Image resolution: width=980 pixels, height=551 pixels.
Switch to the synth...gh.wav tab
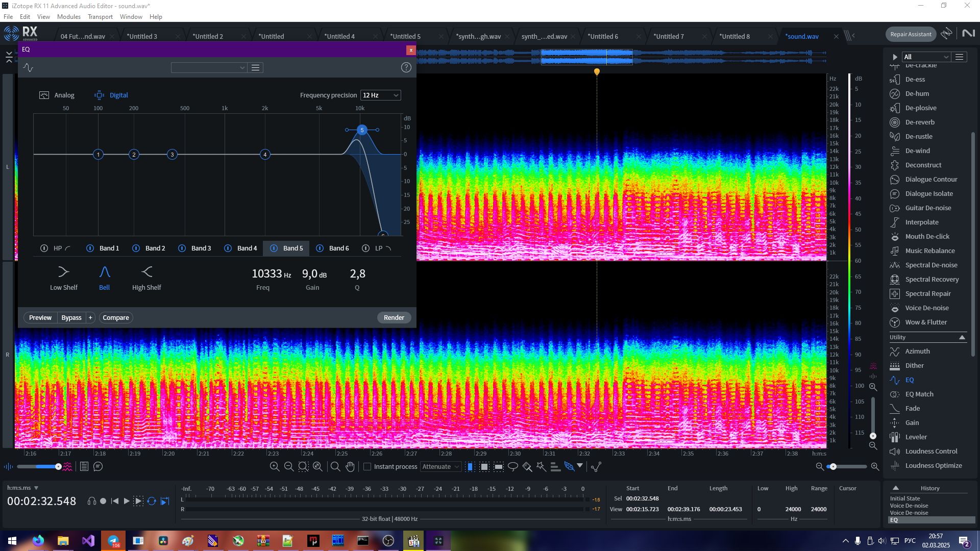pos(478,36)
